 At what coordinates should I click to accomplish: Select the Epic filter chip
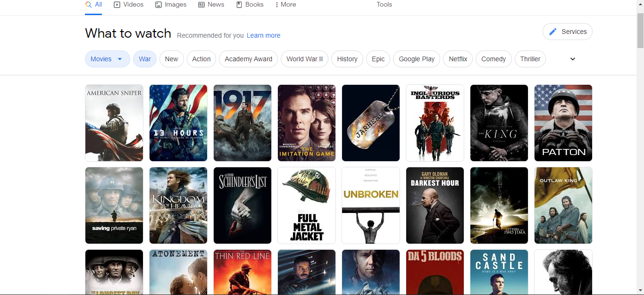coord(378,59)
